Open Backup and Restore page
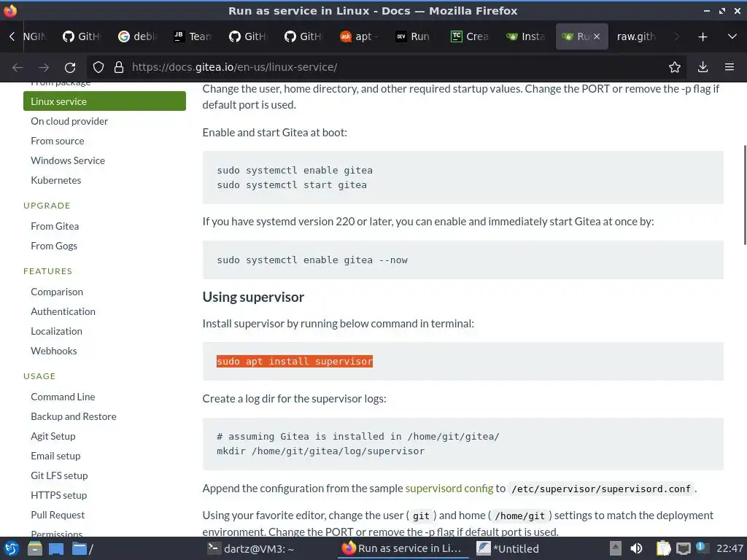 pos(74,416)
